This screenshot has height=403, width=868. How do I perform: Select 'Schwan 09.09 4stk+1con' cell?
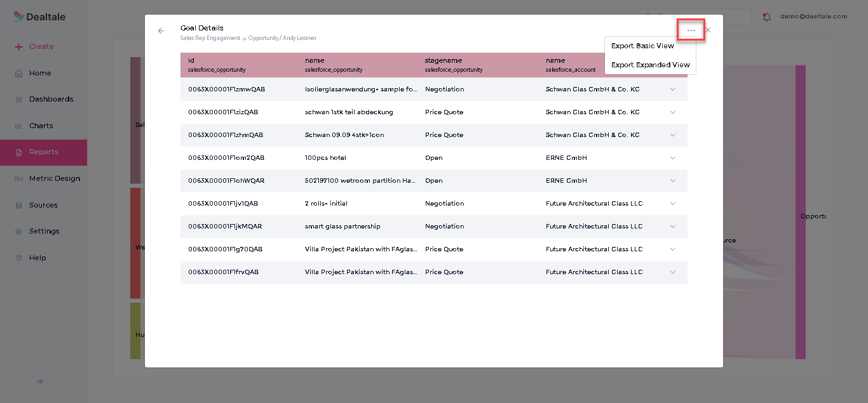point(344,135)
